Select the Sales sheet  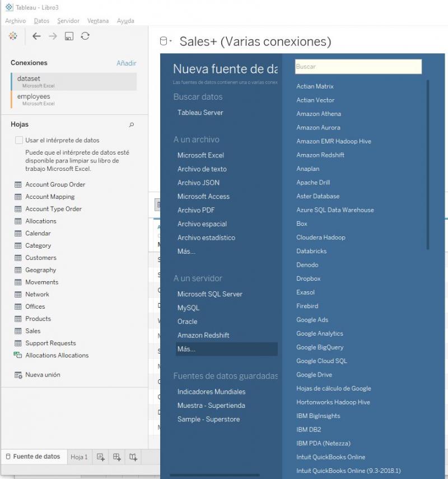33,331
